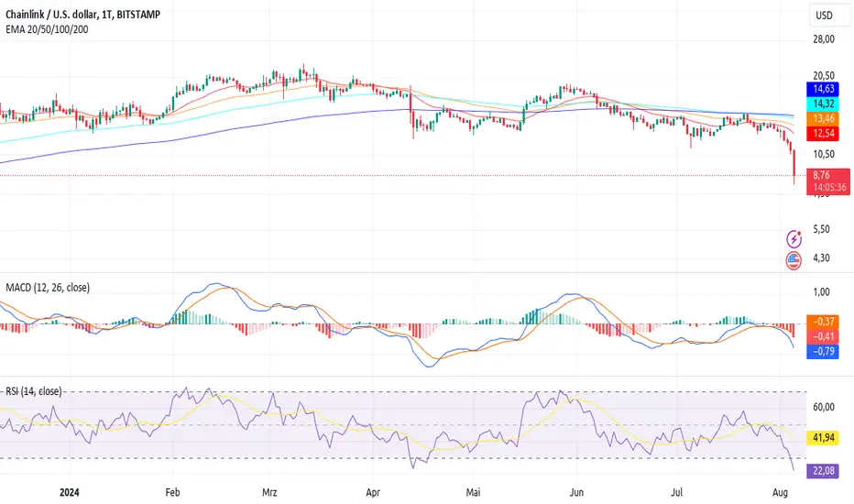Click the Jul label on time axis
The height and width of the screenshot is (504, 854).
(x=676, y=493)
